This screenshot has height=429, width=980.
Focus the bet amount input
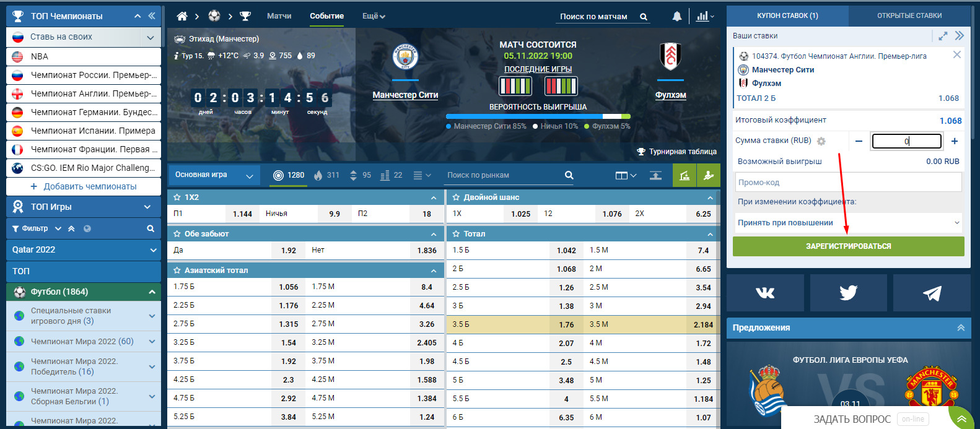tap(907, 141)
